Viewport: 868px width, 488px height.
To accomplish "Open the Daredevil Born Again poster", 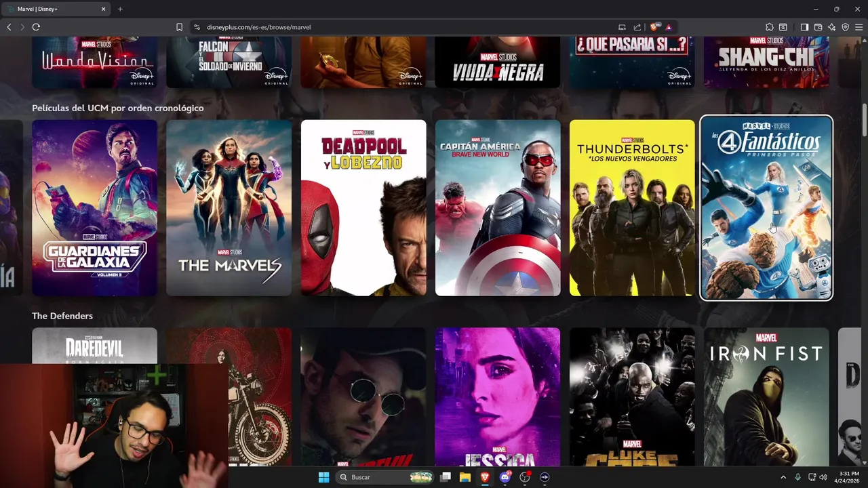I will coord(95,346).
